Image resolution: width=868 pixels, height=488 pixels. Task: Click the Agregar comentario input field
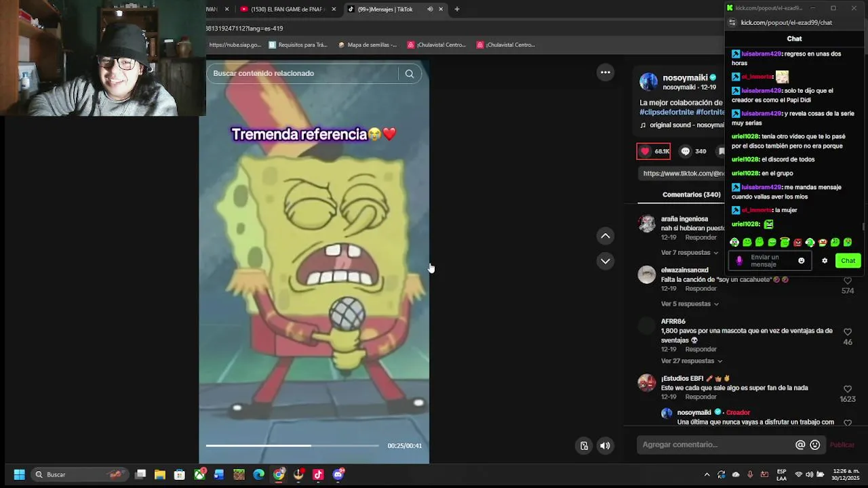coord(715,445)
